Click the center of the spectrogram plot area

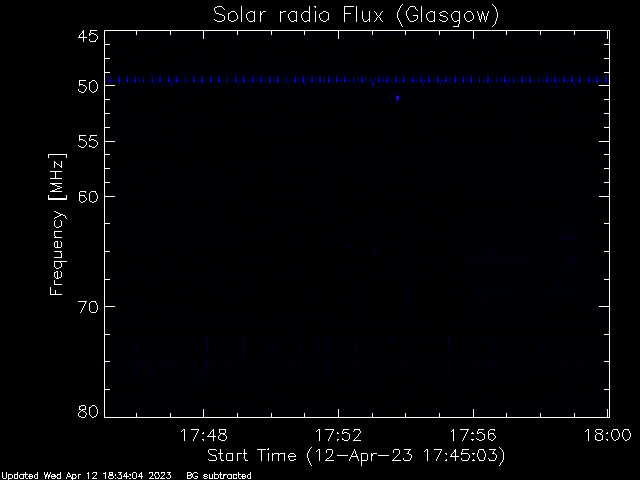pyautogui.click(x=357, y=224)
